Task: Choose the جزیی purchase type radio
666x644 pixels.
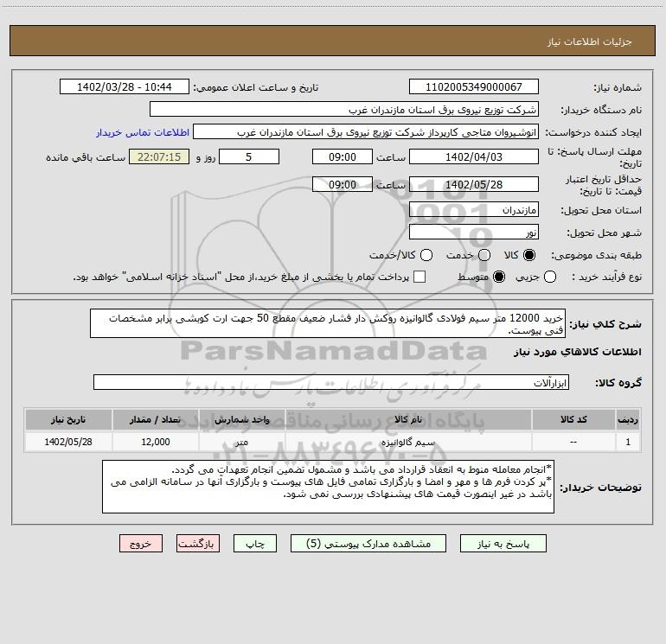Action: (x=550, y=277)
